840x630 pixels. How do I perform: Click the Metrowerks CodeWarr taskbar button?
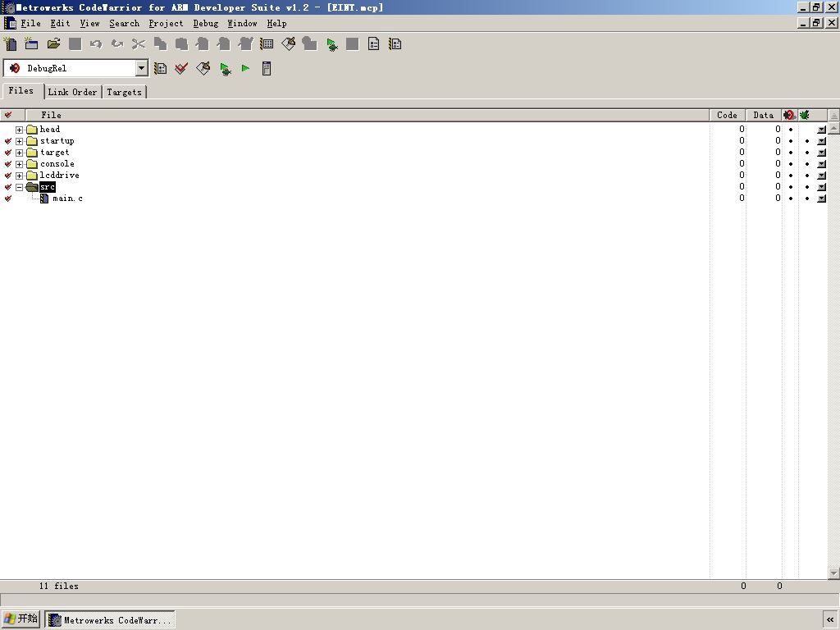point(110,620)
